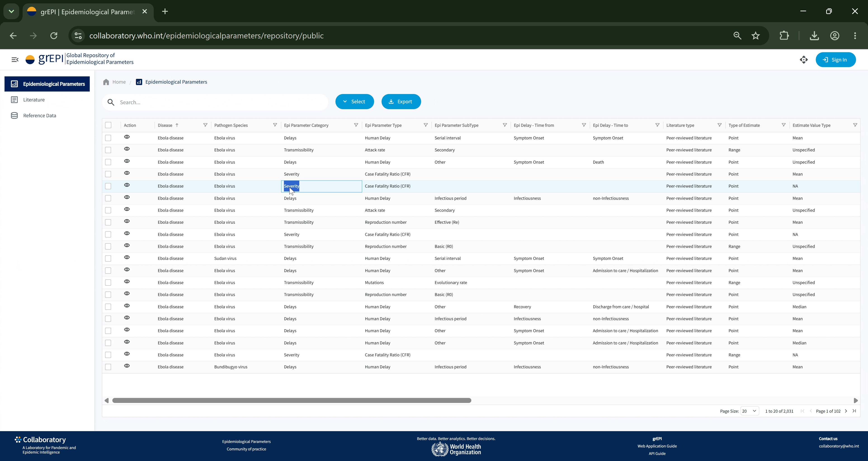Tick the select-all checkbox in table header
The image size is (868, 461).
108,125
